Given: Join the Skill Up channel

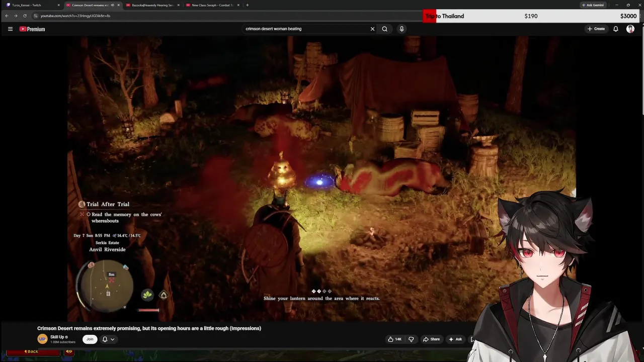Looking at the screenshot, I should coord(90,339).
